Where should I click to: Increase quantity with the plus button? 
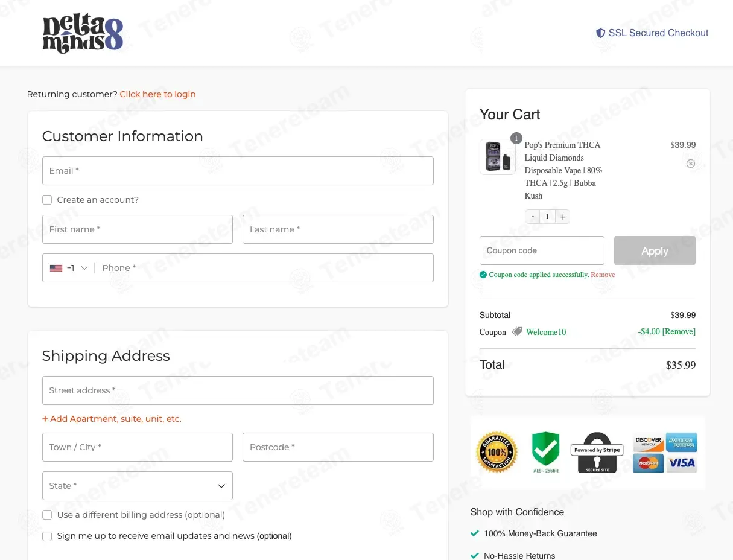point(562,217)
